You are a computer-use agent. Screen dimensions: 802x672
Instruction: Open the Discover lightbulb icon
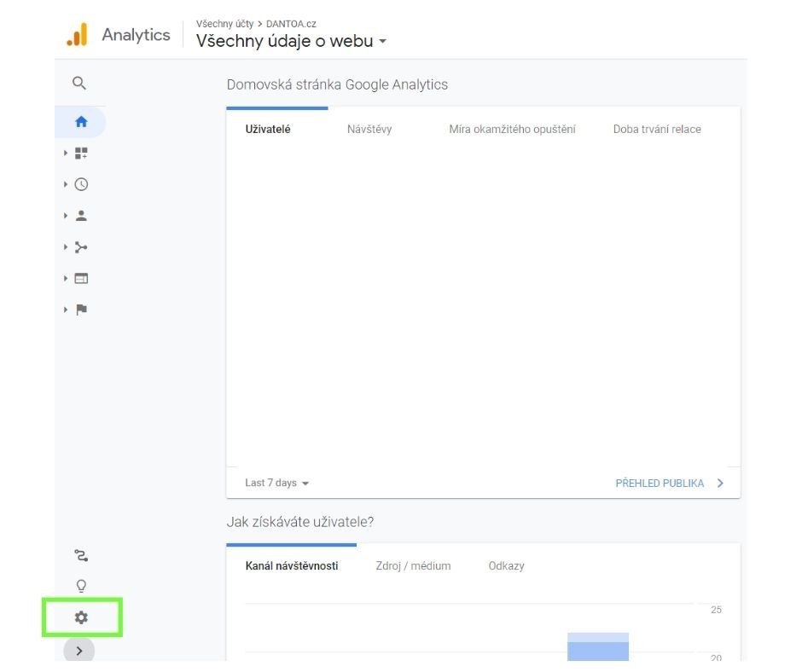[79, 585]
